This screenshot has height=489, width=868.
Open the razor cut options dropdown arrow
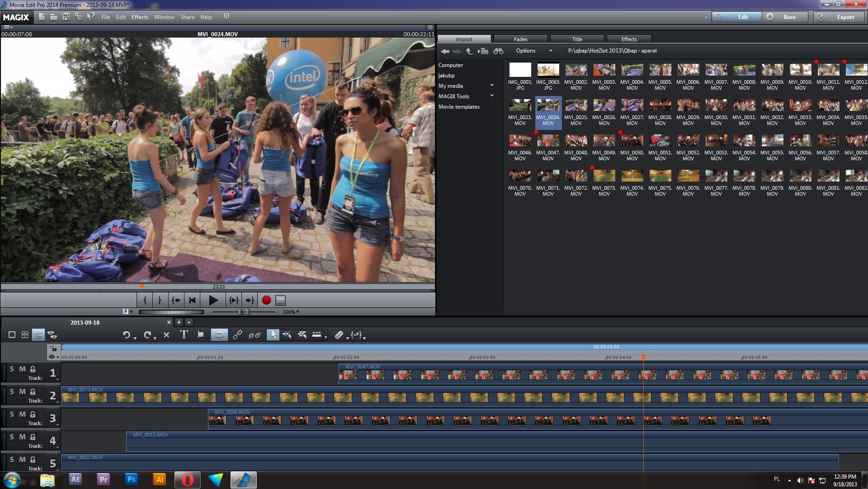[x=347, y=337]
